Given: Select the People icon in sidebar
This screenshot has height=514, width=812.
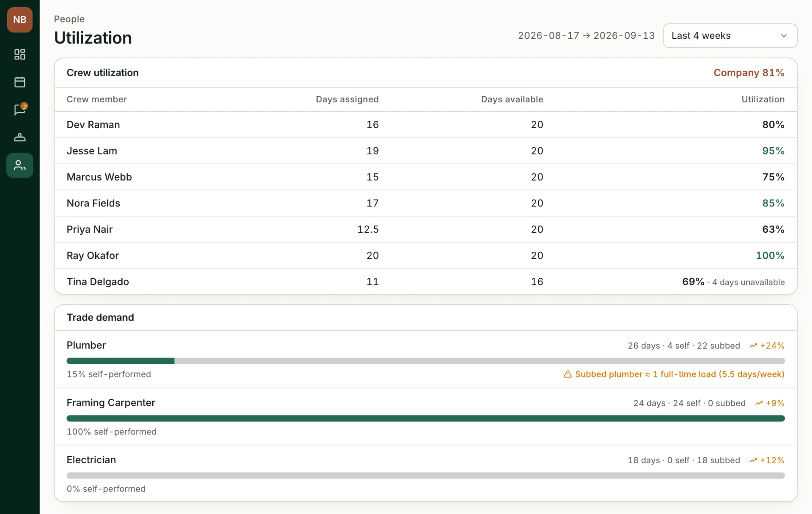Looking at the screenshot, I should point(19,165).
